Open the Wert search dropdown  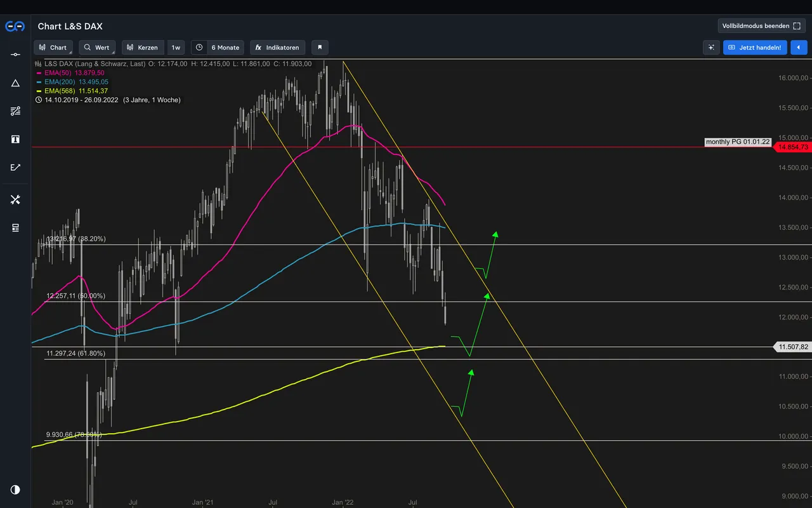click(x=97, y=48)
